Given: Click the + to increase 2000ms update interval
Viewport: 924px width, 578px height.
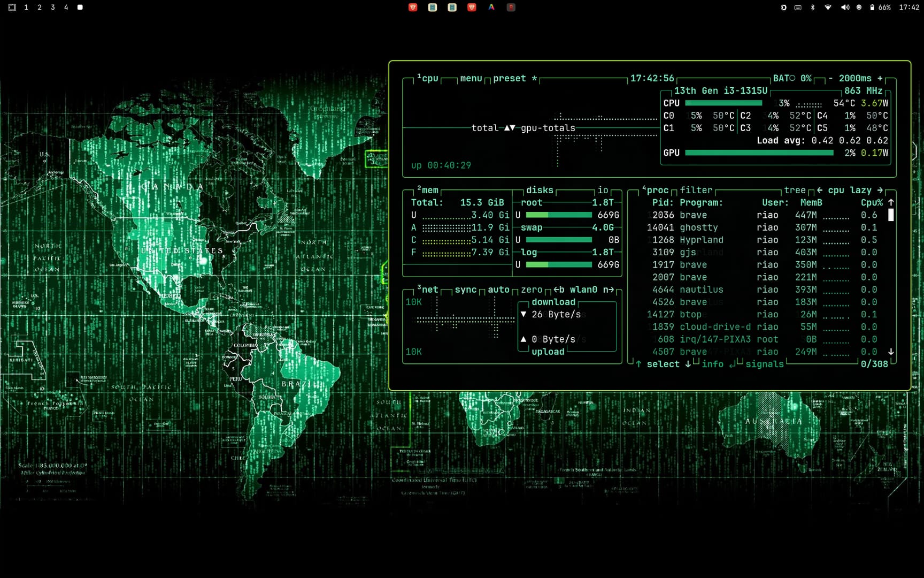Looking at the screenshot, I should point(880,78).
